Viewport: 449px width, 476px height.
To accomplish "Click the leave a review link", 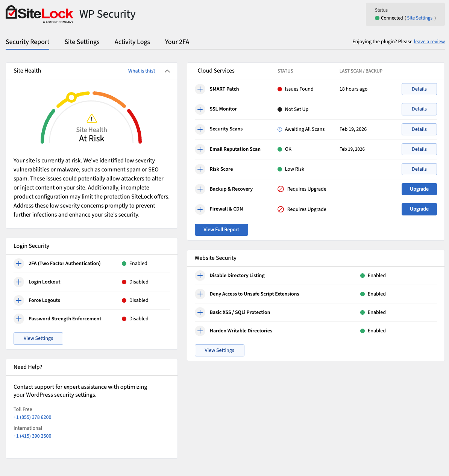I will click(x=429, y=42).
